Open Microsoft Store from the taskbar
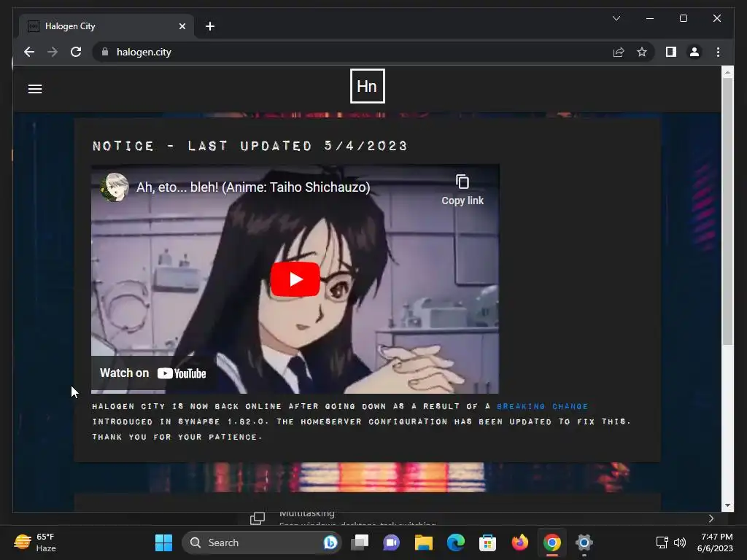 487,542
